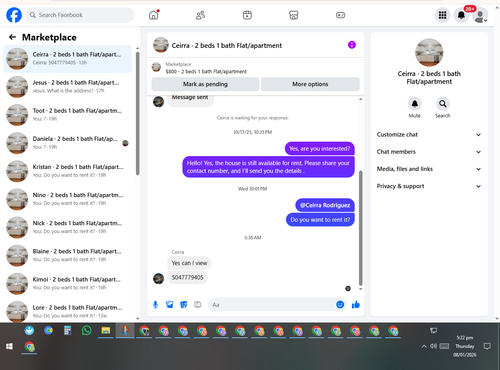Open File Explorer from the taskbar
The width and height of the screenshot is (500, 370).
point(106,331)
